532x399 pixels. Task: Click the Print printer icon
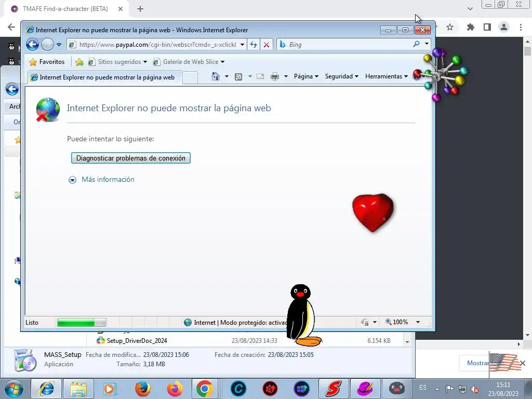(x=275, y=76)
